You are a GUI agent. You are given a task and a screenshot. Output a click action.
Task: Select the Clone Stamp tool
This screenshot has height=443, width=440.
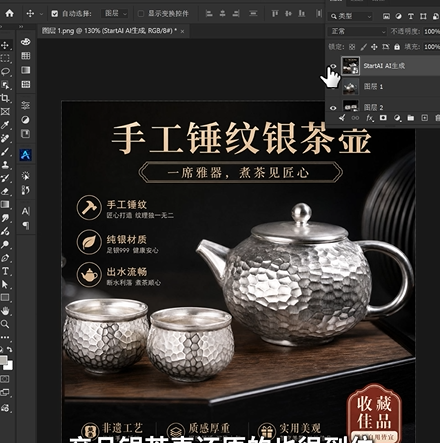(5, 165)
